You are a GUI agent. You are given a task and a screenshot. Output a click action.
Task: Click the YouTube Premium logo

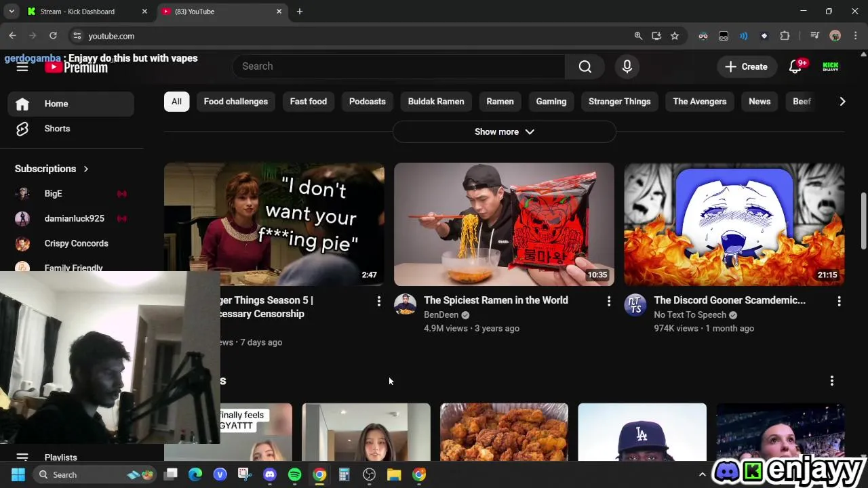(77, 67)
